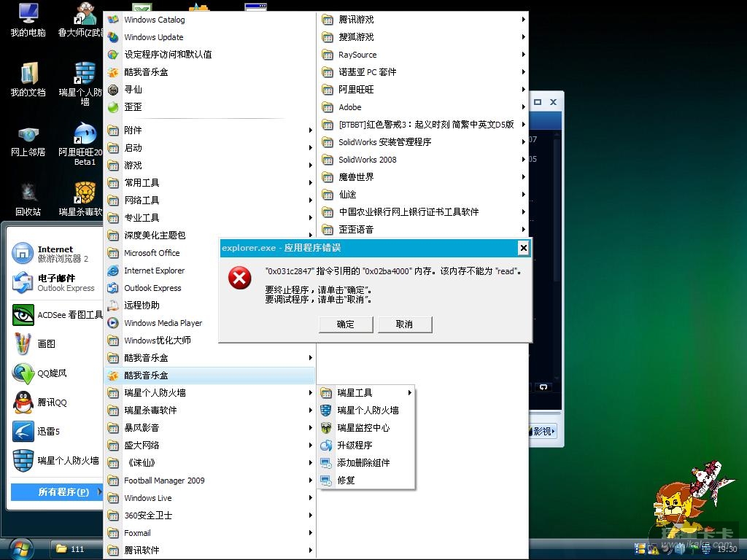Screen dimensions: 747x560
Task: Launch ACDSee 看图工具 from start menu
Action: 56,315
